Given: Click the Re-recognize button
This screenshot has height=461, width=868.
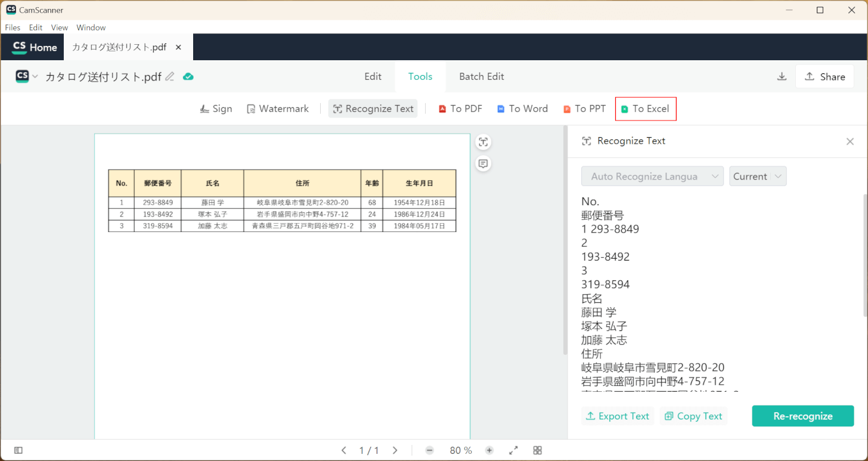Looking at the screenshot, I should (x=803, y=416).
